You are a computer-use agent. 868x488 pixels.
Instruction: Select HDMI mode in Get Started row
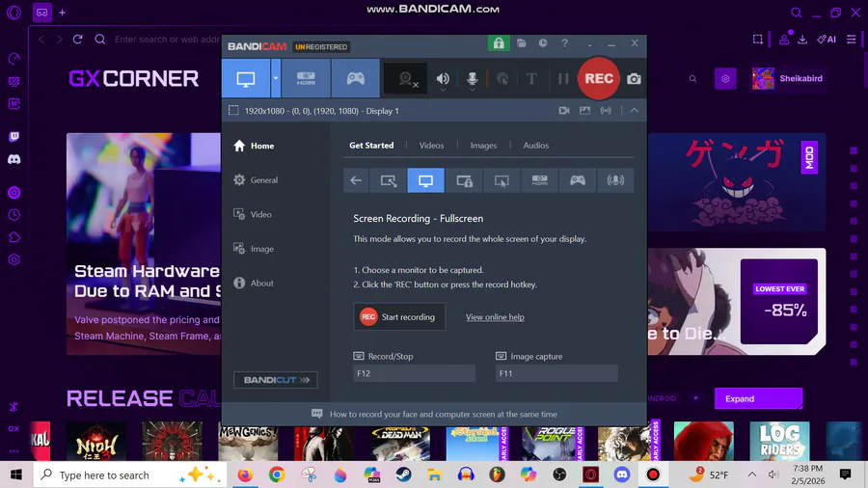(540, 180)
